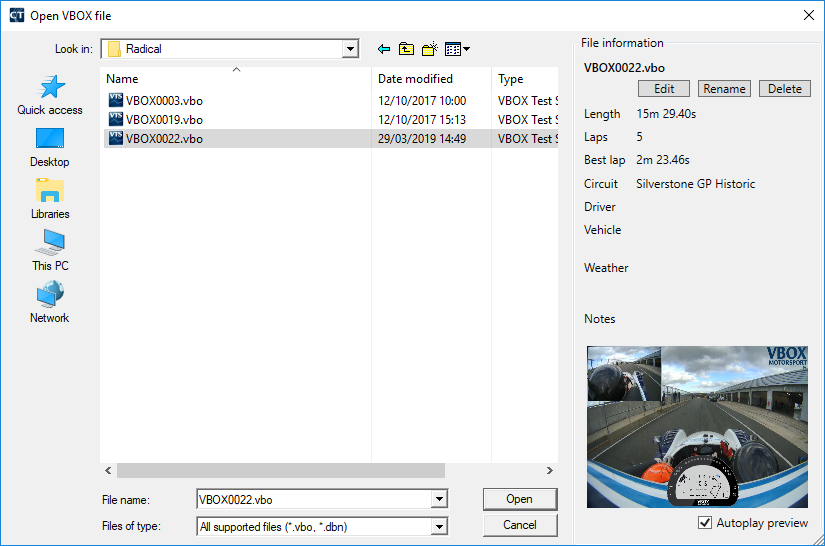Open Quick access location
Screen dimensions: 825x546
[x=50, y=95]
